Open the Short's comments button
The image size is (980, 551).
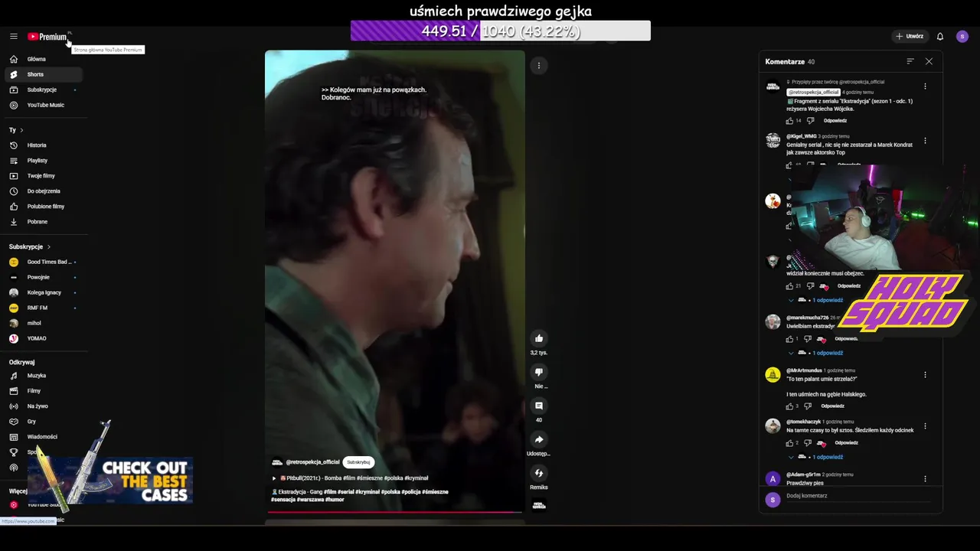539,406
